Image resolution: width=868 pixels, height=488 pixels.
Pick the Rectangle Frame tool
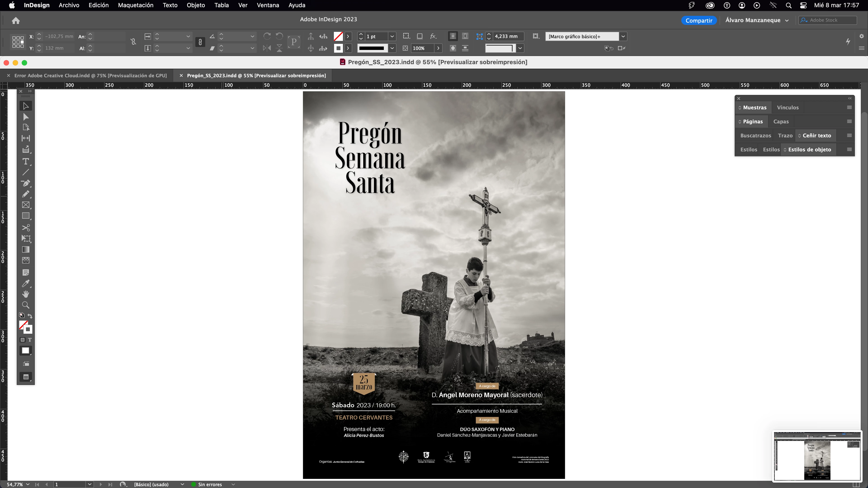tap(26, 205)
